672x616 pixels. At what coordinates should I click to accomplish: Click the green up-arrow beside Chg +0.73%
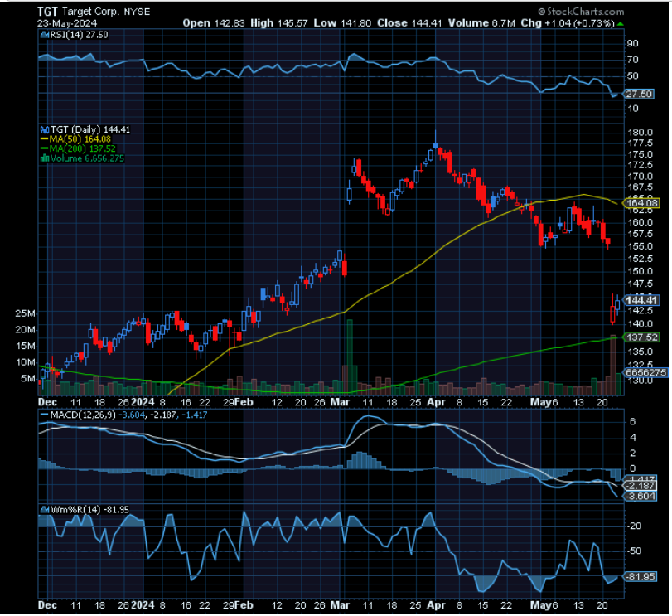[618, 23]
